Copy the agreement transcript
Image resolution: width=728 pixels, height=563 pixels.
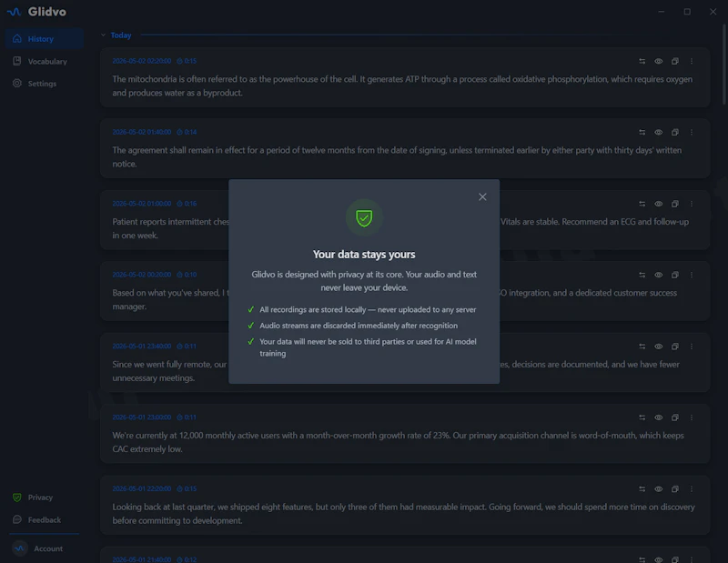point(675,132)
